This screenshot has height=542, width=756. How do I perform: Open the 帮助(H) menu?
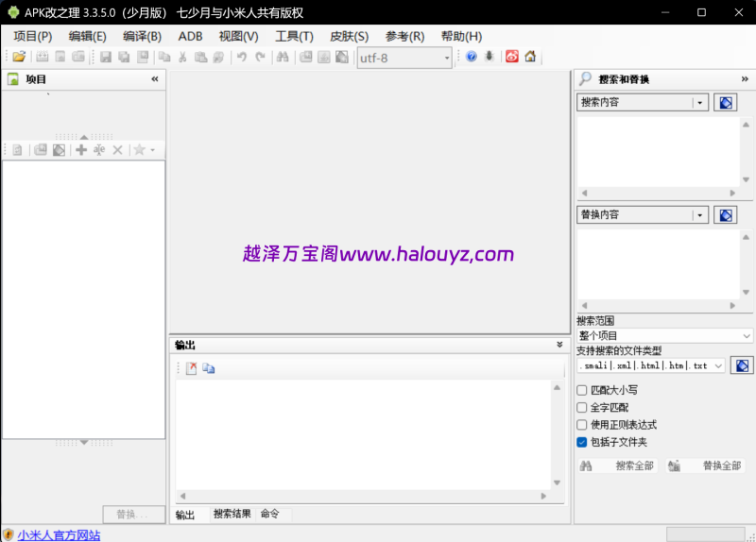(461, 37)
